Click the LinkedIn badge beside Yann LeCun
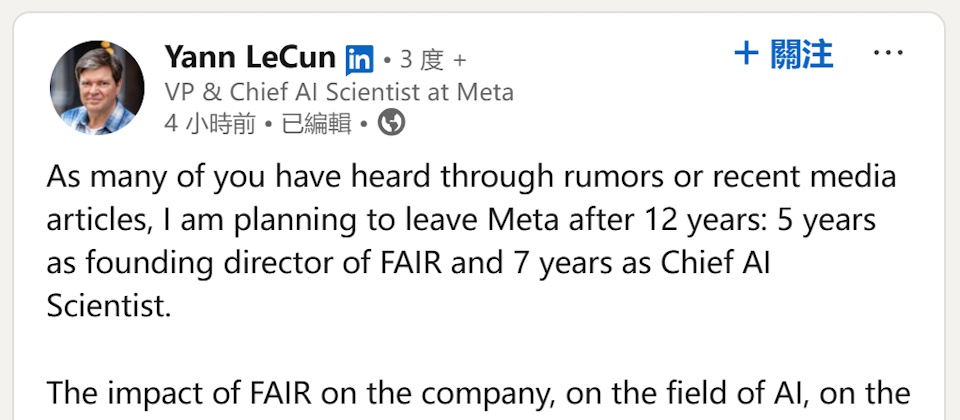Screen dimensions: 960x420 (359, 60)
